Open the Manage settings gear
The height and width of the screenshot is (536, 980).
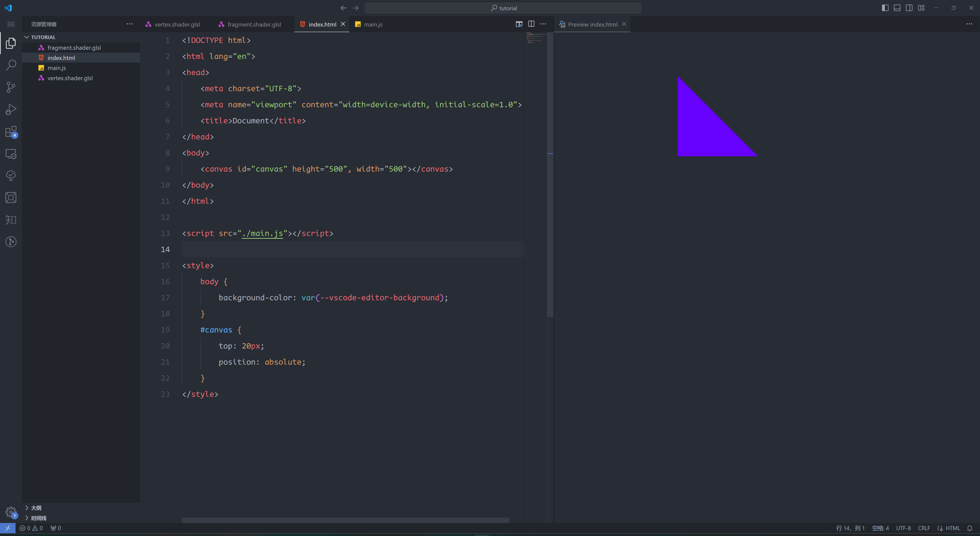[x=11, y=512]
